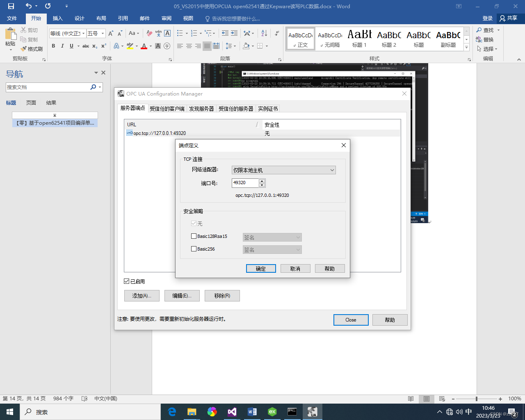Screen dimensions: 525x420
Task: Click the 无 security policy checkbox
Action: tap(194, 224)
